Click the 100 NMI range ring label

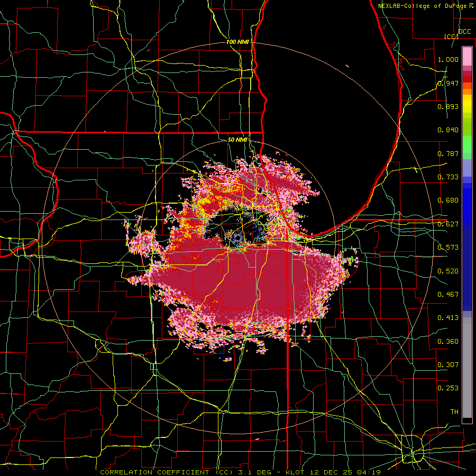(x=237, y=42)
